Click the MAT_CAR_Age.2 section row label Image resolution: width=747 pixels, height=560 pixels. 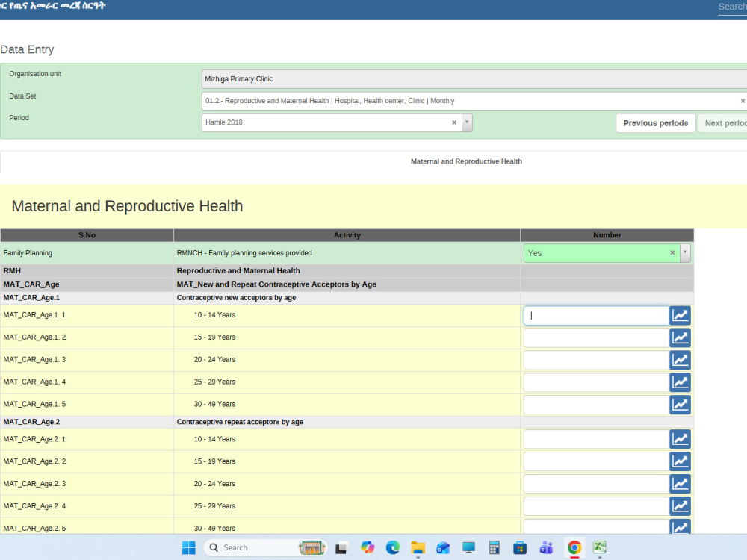point(31,422)
